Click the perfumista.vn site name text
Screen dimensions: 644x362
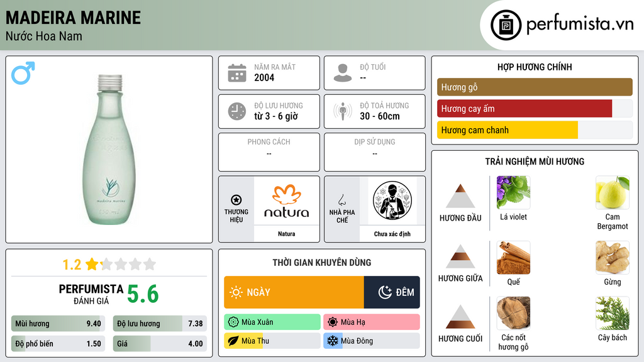click(x=580, y=25)
